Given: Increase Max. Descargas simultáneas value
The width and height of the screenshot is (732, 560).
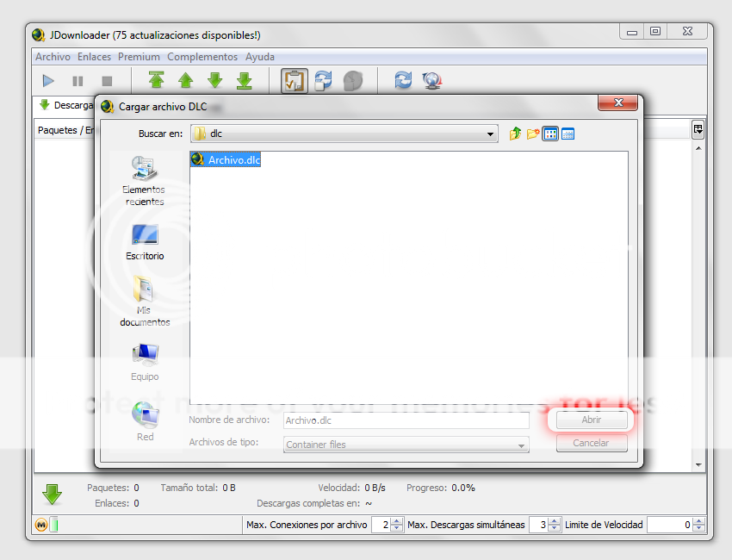Looking at the screenshot, I should coord(554,521).
